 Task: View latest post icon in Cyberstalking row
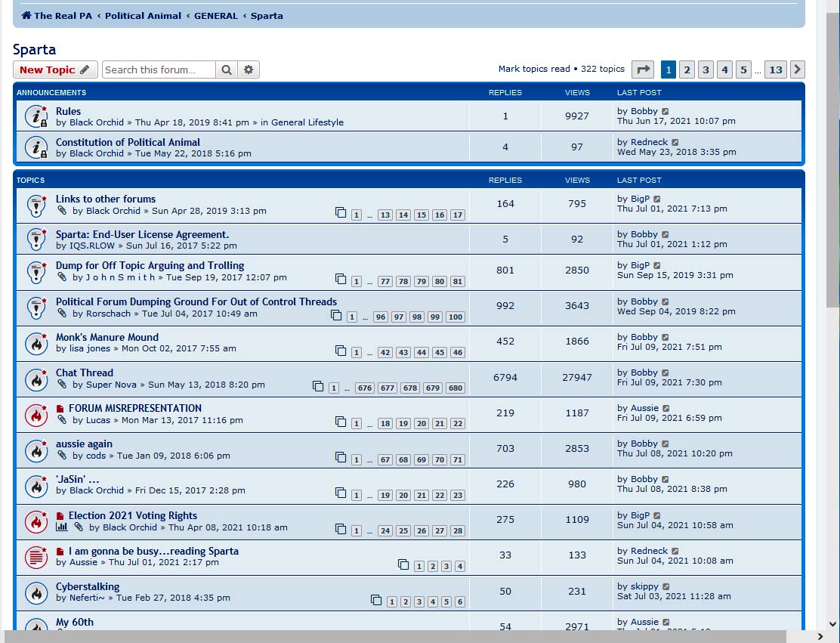tap(666, 587)
